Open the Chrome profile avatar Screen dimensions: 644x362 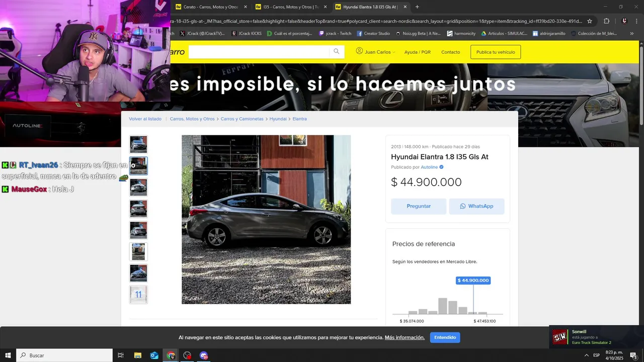[624, 21]
